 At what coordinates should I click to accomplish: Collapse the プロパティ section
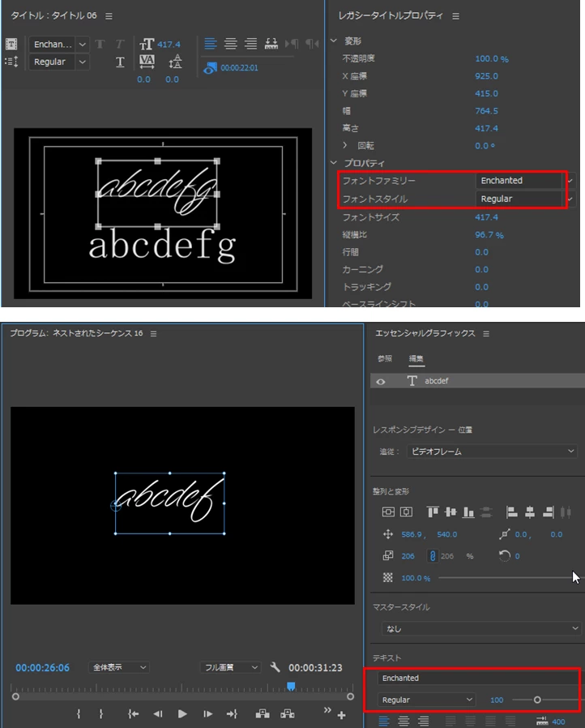[x=334, y=163]
